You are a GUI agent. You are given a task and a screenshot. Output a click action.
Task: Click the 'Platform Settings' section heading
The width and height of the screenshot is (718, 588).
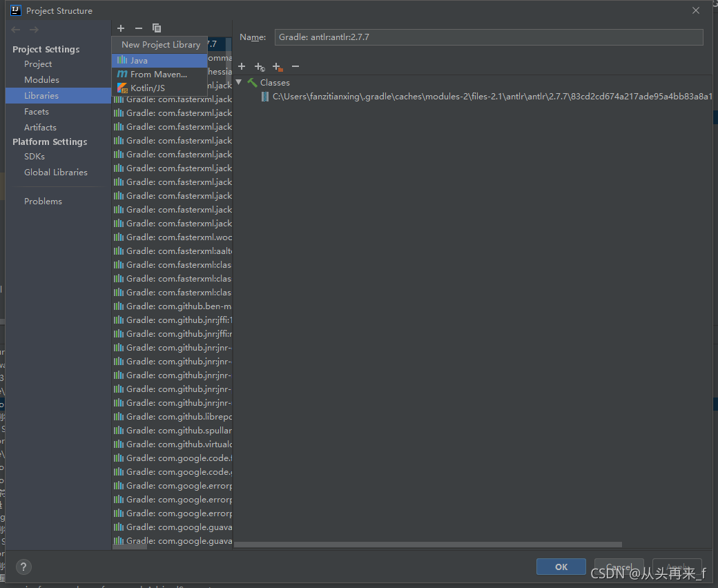pos(50,142)
